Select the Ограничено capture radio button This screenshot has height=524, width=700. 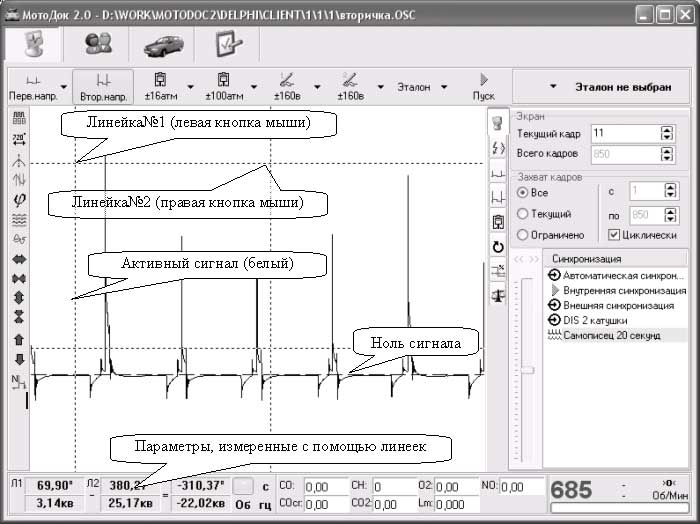point(522,235)
